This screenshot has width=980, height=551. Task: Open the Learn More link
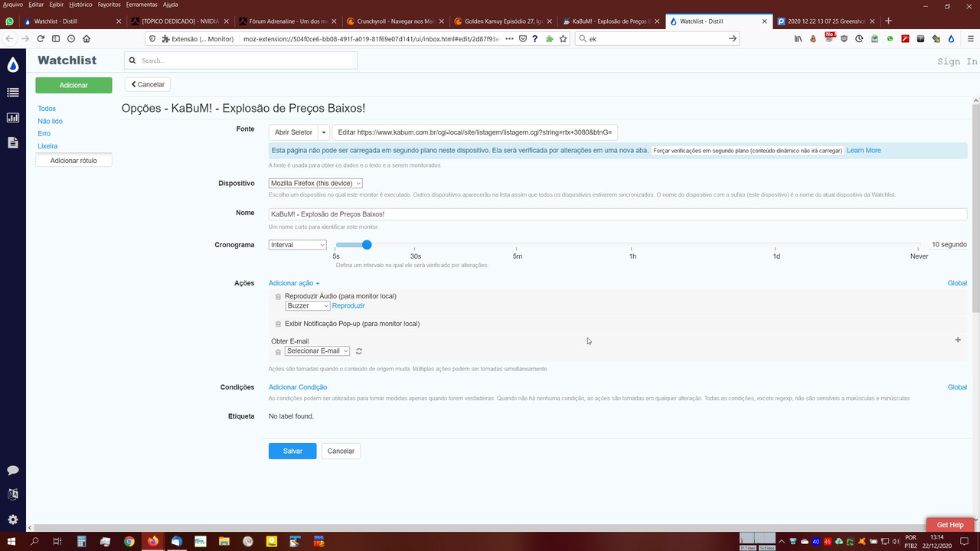864,151
